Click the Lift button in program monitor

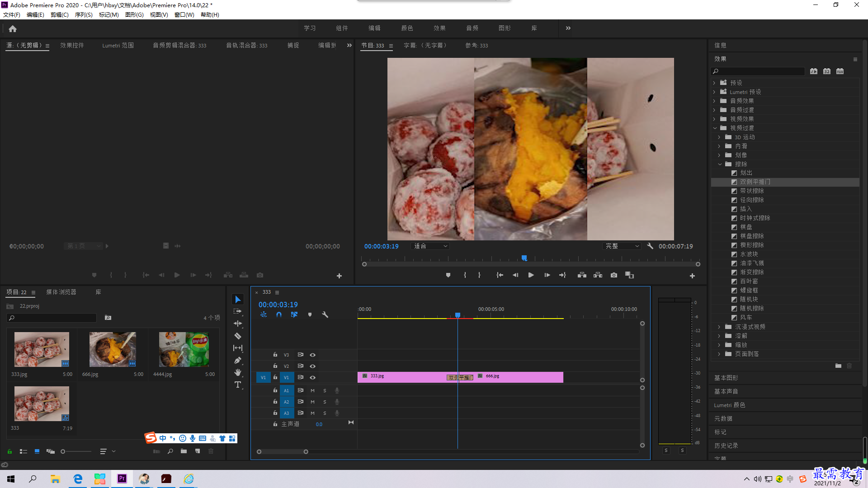pyautogui.click(x=582, y=275)
